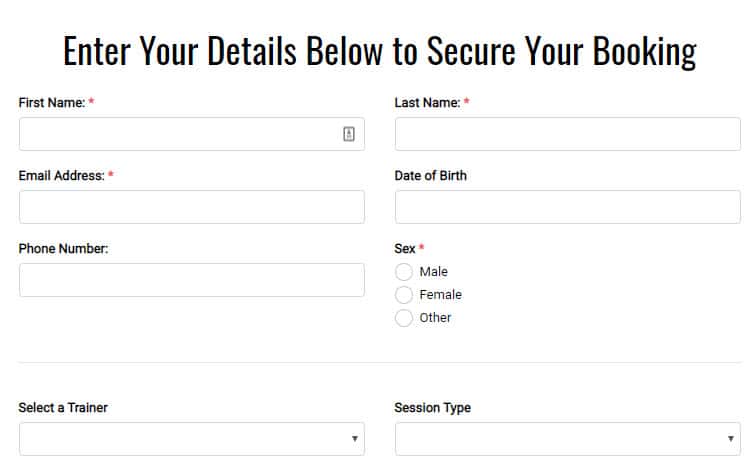Click into the Date of Birth field
This screenshot has height=470, width=756.
[567, 207]
